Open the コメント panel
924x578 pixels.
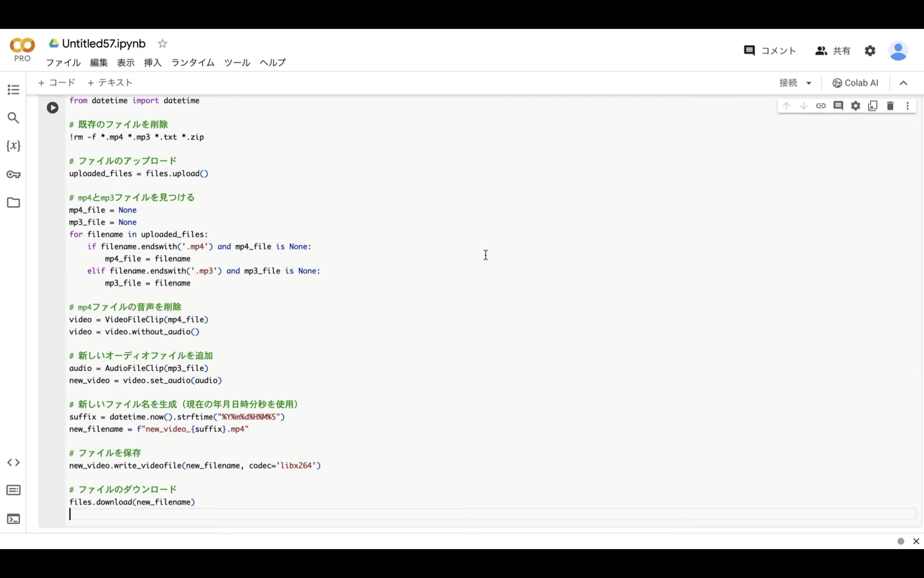click(770, 50)
